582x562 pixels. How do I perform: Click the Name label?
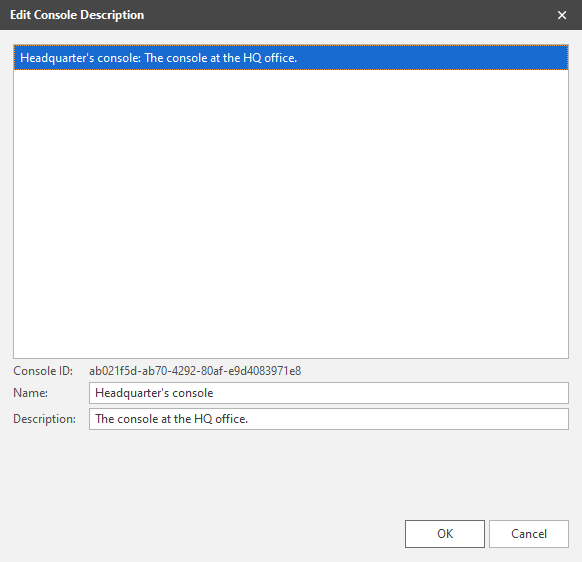(x=30, y=393)
